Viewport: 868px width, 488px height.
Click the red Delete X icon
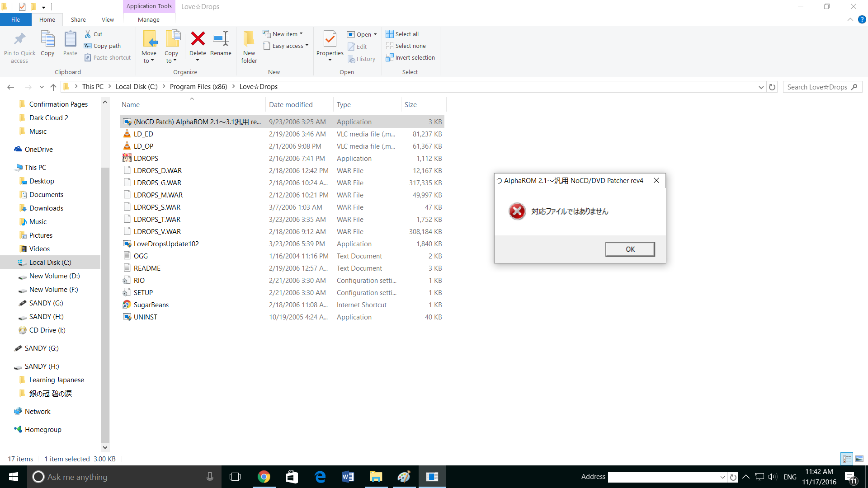198,38
